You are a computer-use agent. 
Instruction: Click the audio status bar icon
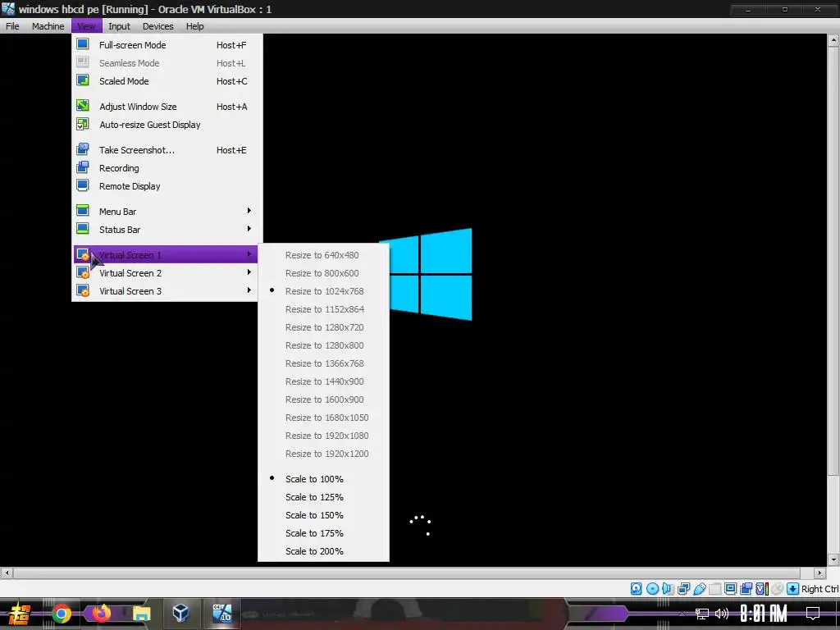[668, 589]
